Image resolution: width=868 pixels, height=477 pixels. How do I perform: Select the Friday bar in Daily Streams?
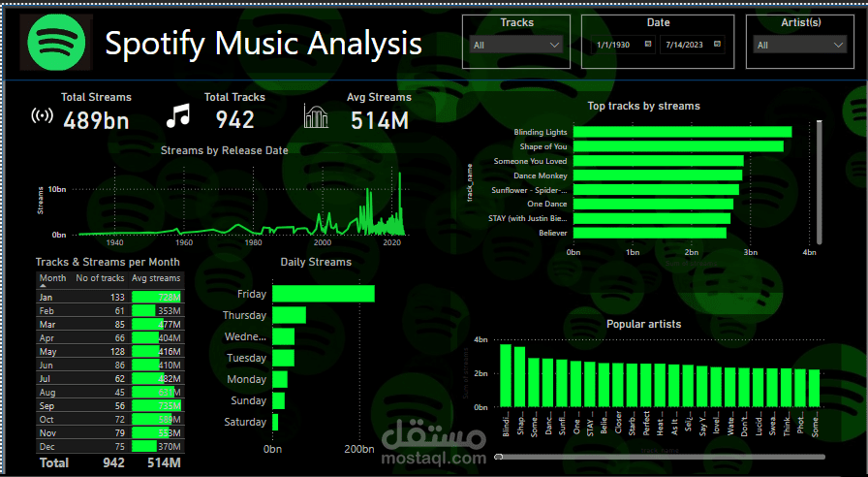[324, 294]
